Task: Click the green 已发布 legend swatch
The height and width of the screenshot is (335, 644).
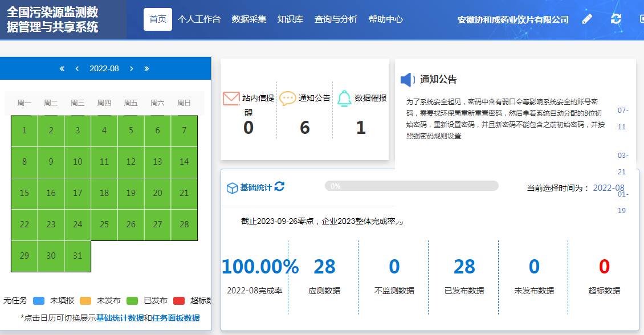Action: (132, 301)
